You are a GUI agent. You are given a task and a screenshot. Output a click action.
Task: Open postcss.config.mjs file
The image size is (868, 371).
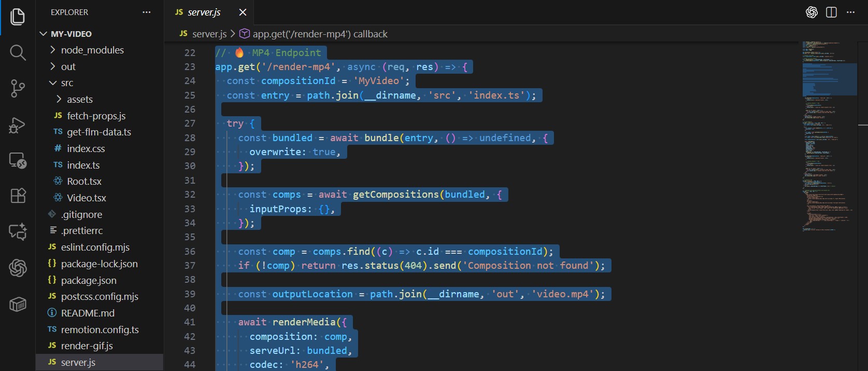[99, 297]
